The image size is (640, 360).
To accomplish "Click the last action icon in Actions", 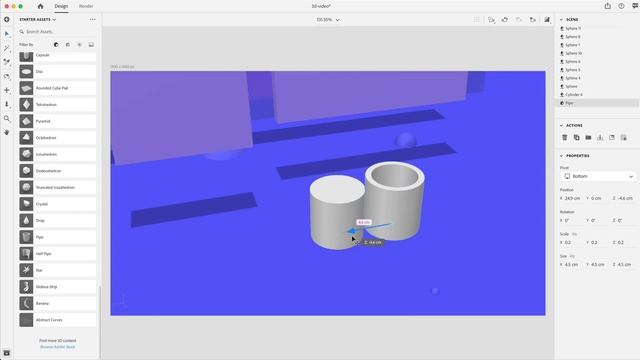I will click(x=624, y=138).
